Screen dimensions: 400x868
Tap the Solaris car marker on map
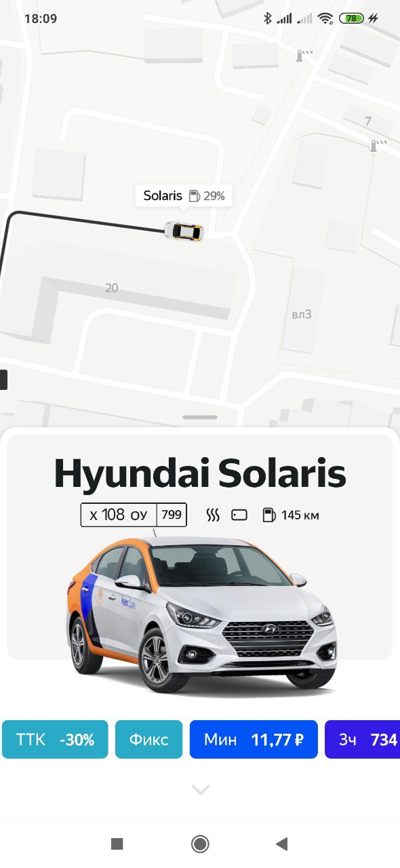click(x=184, y=231)
